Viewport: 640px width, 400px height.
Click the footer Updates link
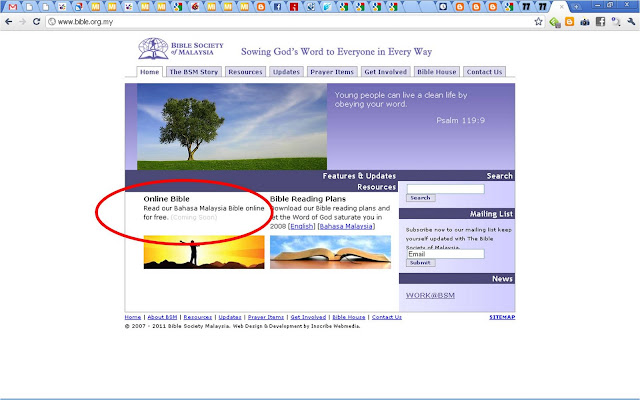coord(230,317)
